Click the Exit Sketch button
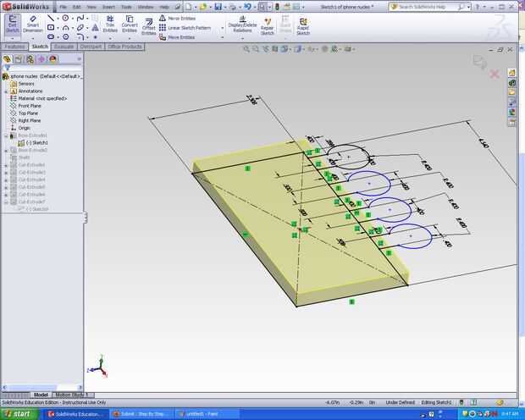525x420 pixels. pyautogui.click(x=13, y=24)
